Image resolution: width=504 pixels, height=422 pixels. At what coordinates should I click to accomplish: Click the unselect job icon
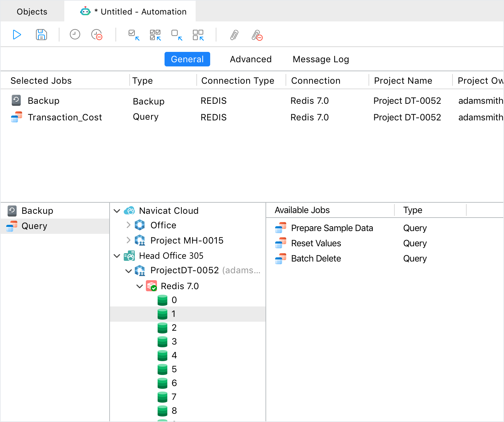tap(177, 35)
